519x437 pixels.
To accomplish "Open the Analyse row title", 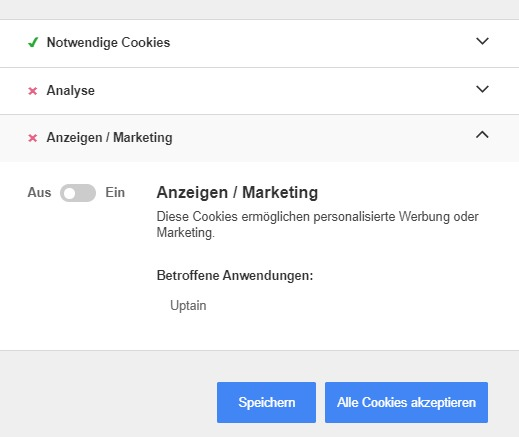I will coord(71,91).
